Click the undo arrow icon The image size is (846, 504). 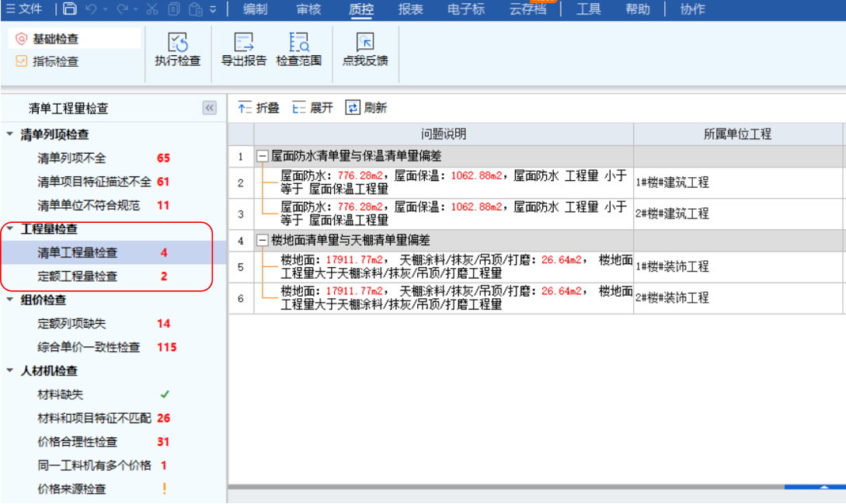(91, 9)
